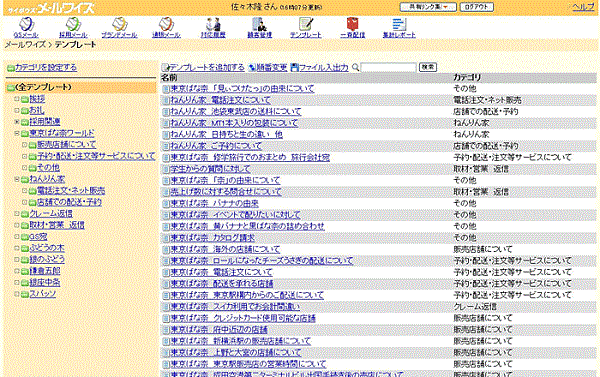600x377 pixels.
Task: Click document icon of 東京ばな奈 カタログ請求 row
Action: click(x=166, y=238)
